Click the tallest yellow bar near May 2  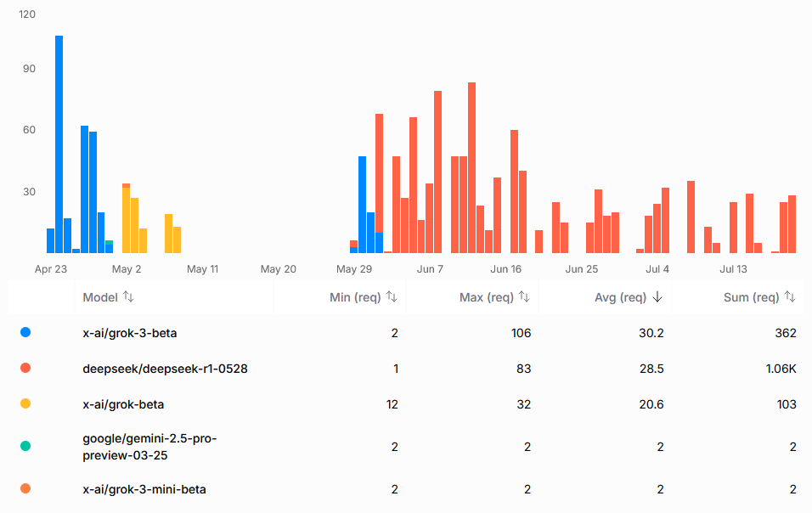pos(126,220)
